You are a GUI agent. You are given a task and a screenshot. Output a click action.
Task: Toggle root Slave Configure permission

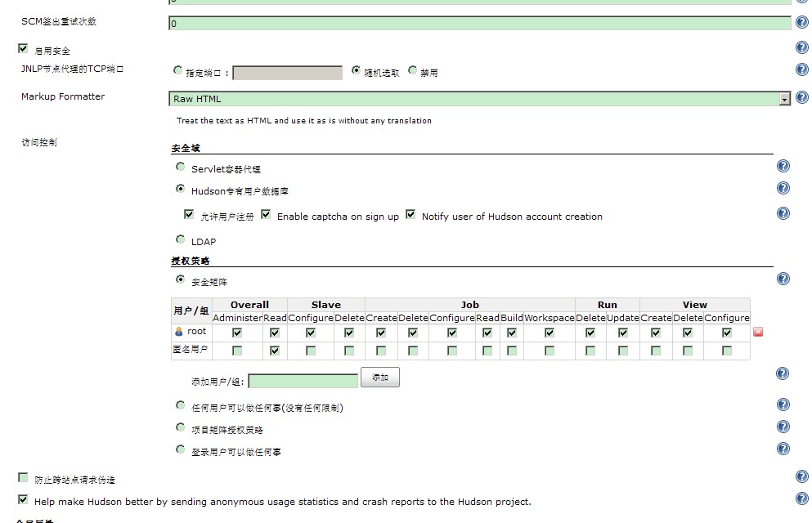point(311,333)
